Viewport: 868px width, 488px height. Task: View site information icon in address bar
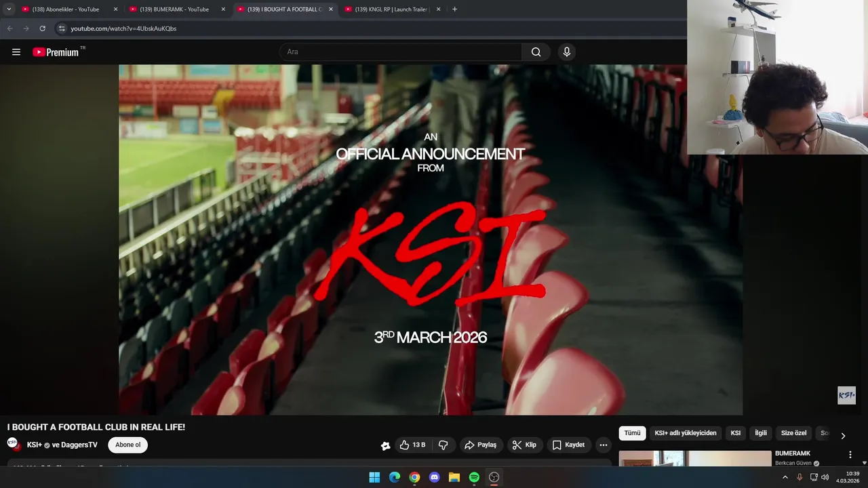62,28
